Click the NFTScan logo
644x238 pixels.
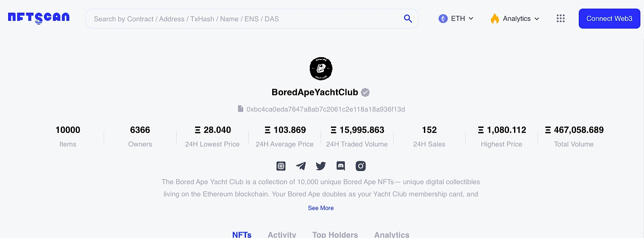[39, 18]
